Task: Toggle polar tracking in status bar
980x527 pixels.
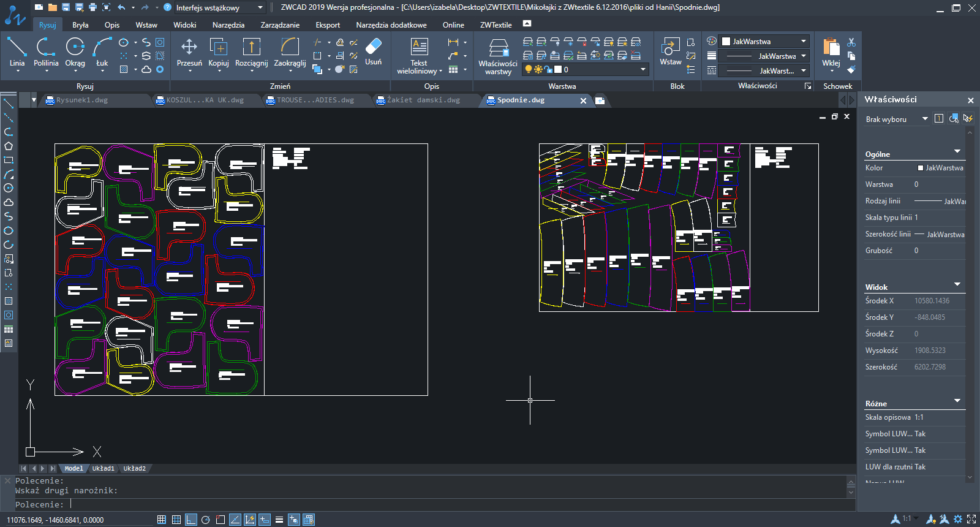Action: click(x=206, y=520)
